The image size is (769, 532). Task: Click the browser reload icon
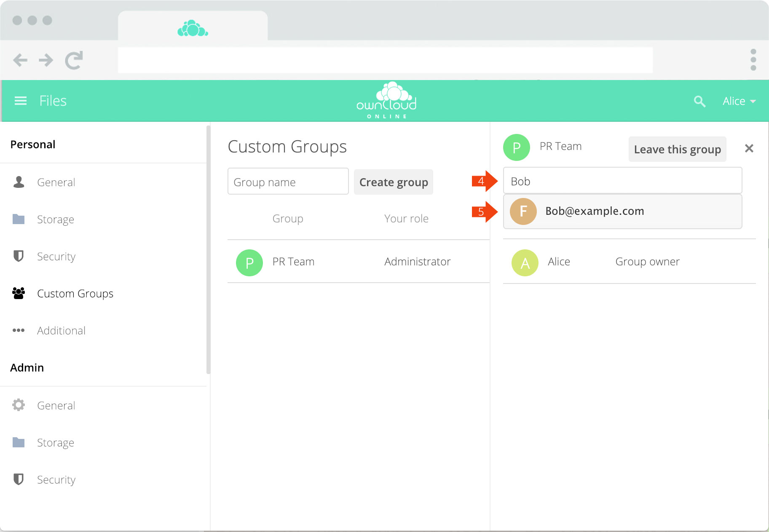coord(74,60)
